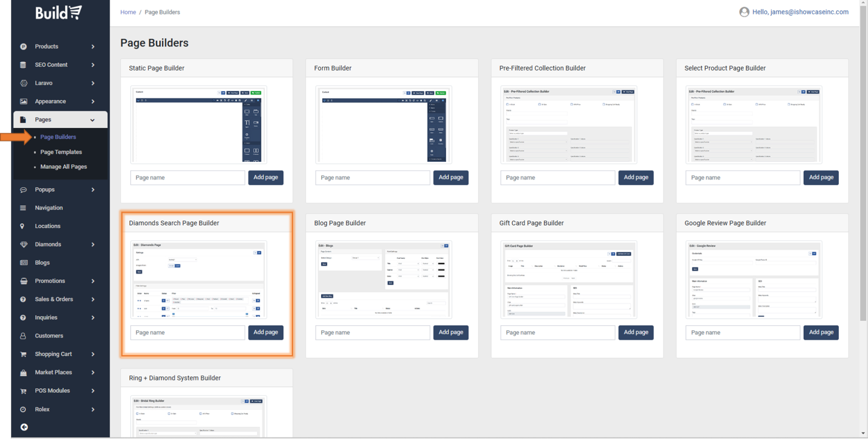The height and width of the screenshot is (439, 868).
Task: Open the Blogs section icon
Action: [23, 262]
